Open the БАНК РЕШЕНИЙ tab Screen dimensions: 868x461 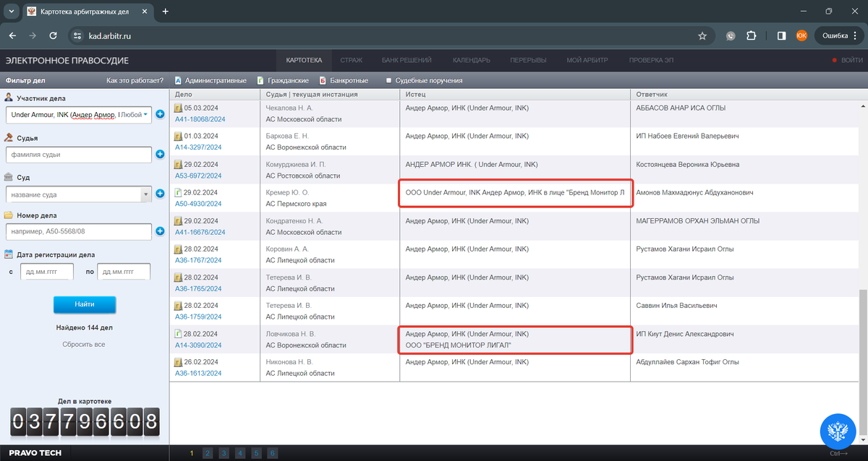point(406,61)
